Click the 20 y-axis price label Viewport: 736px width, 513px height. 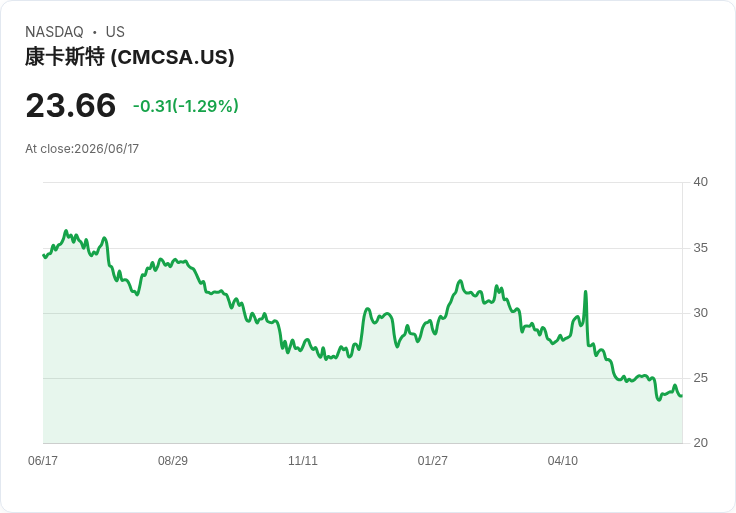click(700, 443)
